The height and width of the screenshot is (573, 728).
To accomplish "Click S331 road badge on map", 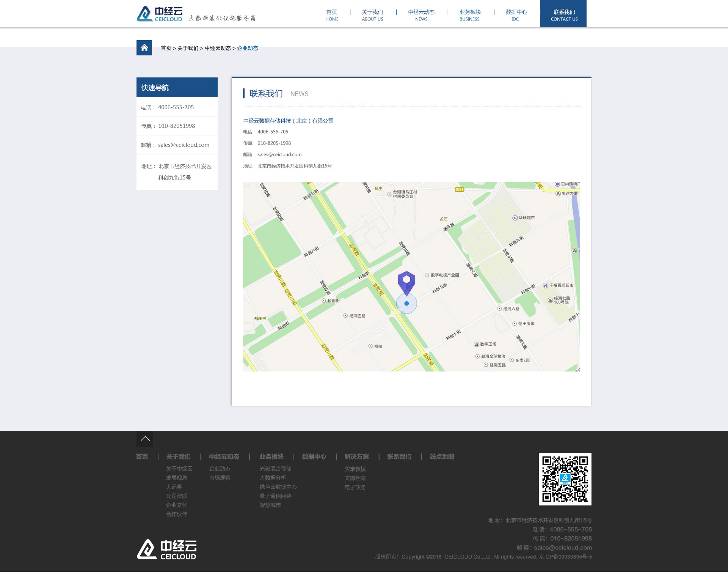I will pyautogui.click(x=459, y=189).
